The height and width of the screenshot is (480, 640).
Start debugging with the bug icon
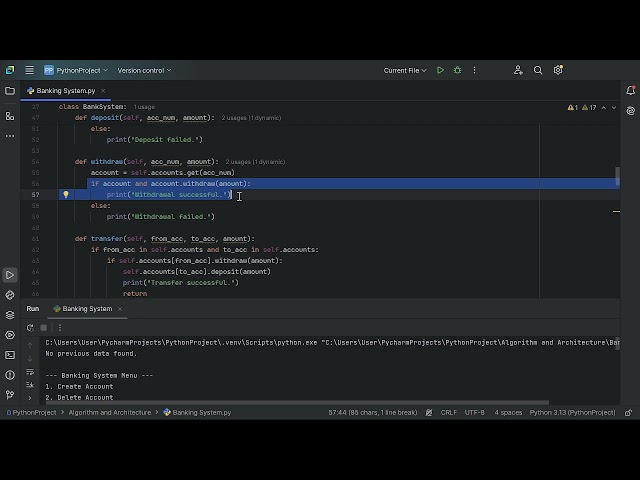458,70
